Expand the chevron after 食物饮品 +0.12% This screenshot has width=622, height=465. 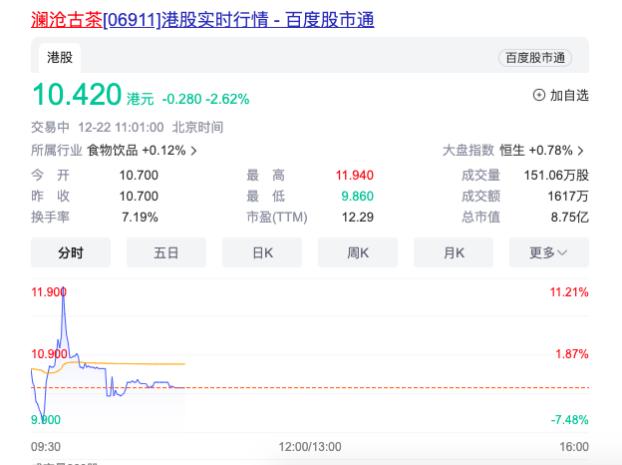[x=194, y=151]
